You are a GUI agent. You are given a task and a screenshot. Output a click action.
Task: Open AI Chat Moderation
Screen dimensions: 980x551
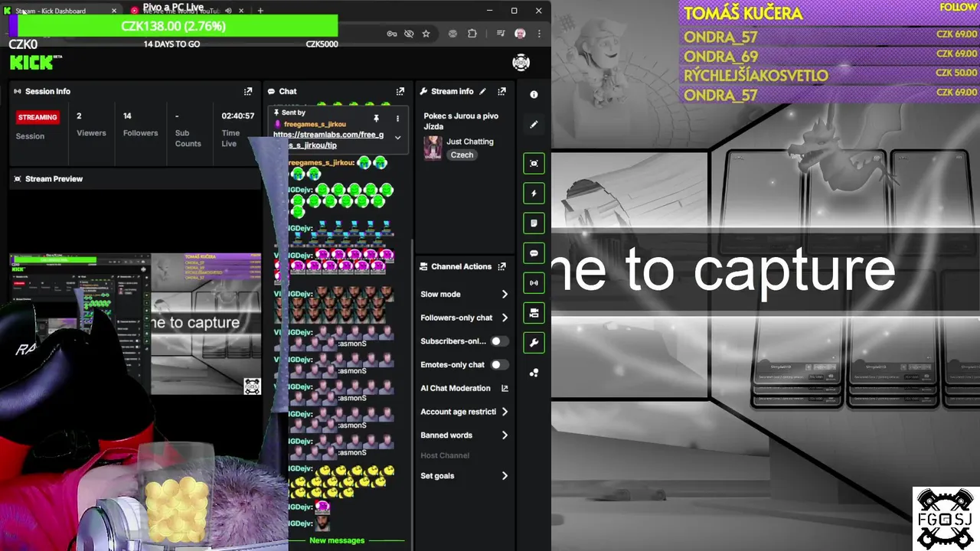(x=456, y=388)
